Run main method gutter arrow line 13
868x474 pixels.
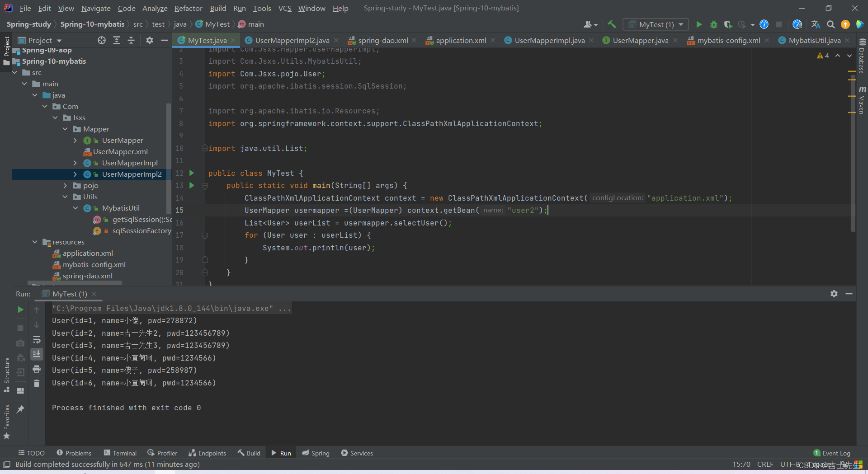click(x=192, y=185)
